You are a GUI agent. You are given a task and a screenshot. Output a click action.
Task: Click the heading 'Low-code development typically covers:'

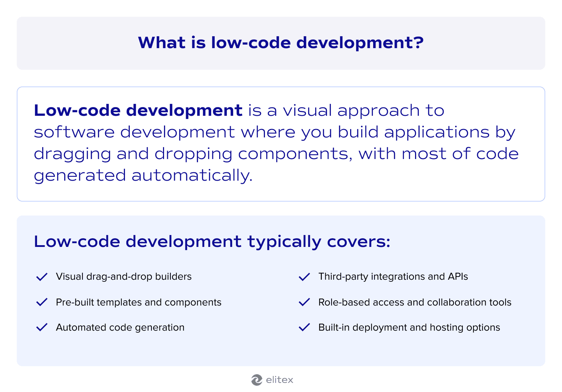click(x=212, y=242)
